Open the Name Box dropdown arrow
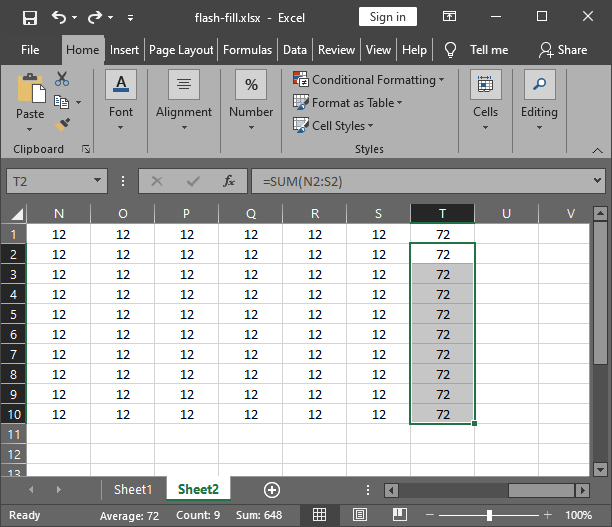This screenshot has height=527, width=612. pos(98,181)
